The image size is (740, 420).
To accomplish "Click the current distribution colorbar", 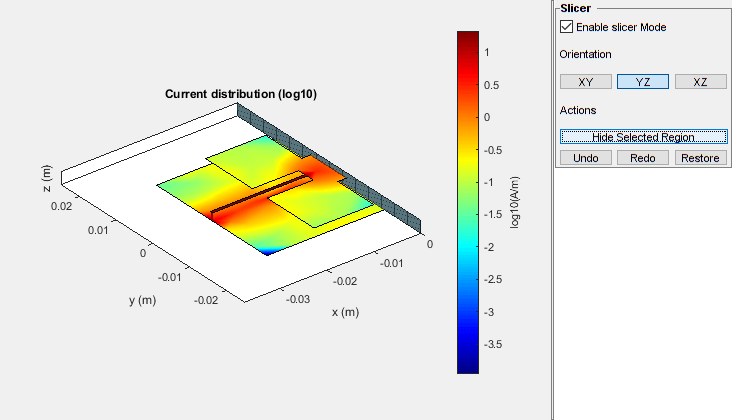I will pos(468,202).
